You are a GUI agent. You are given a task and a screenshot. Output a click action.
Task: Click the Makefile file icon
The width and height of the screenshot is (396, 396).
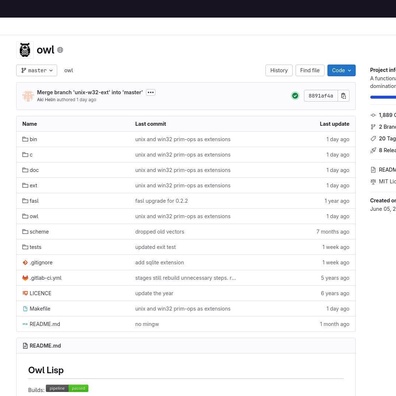coord(25,309)
